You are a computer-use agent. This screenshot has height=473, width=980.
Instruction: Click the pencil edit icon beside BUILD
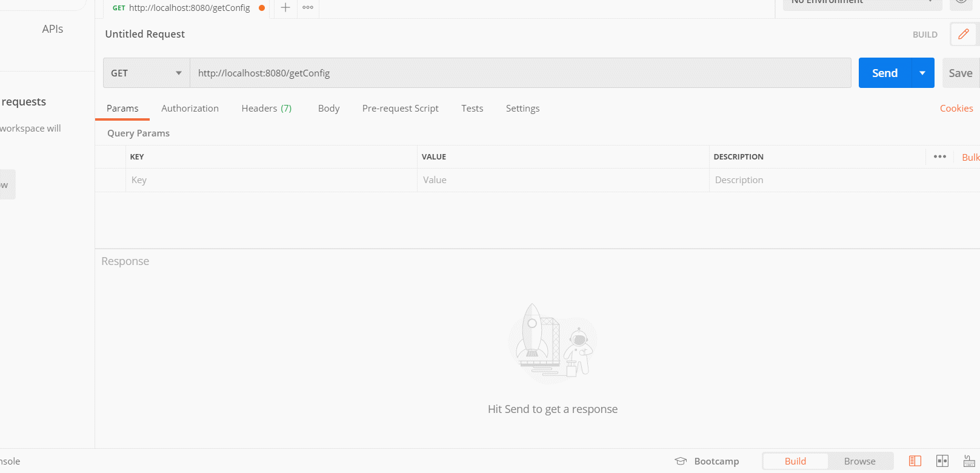[x=964, y=35]
